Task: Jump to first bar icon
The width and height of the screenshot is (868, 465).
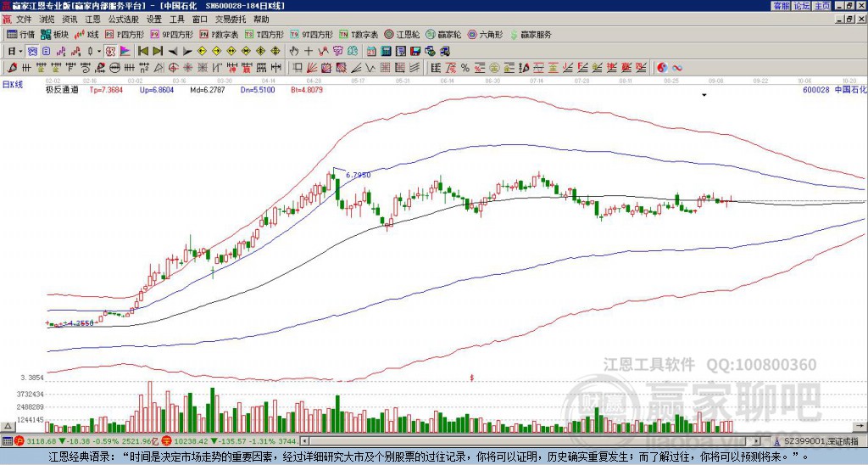Action: (x=142, y=52)
